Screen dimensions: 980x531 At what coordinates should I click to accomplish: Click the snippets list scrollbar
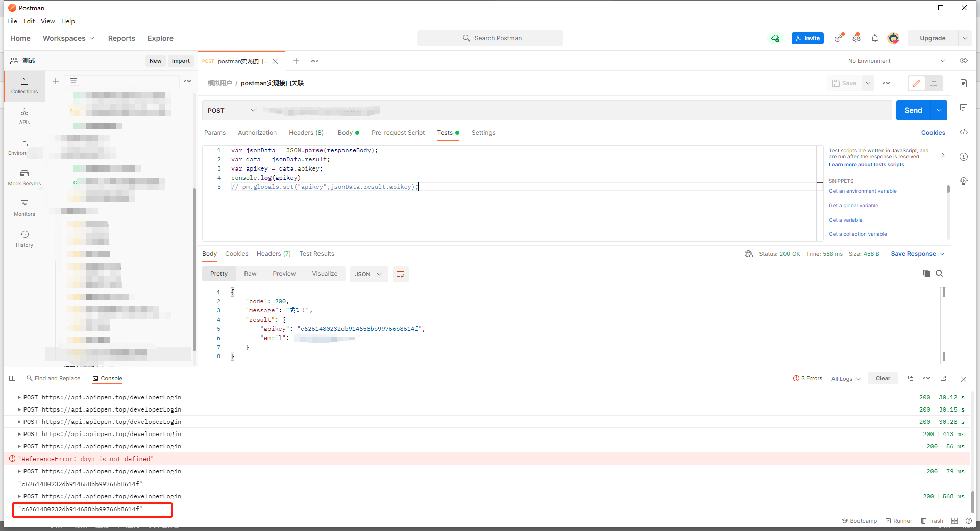948,189
